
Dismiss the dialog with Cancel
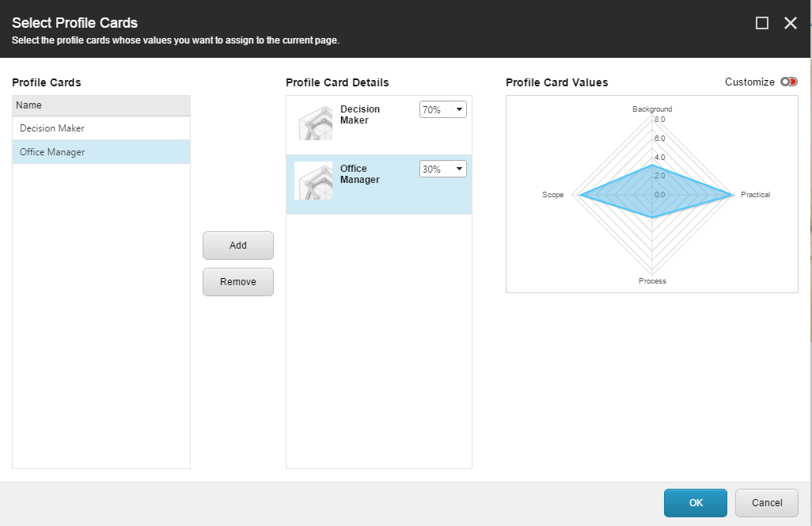click(x=766, y=502)
